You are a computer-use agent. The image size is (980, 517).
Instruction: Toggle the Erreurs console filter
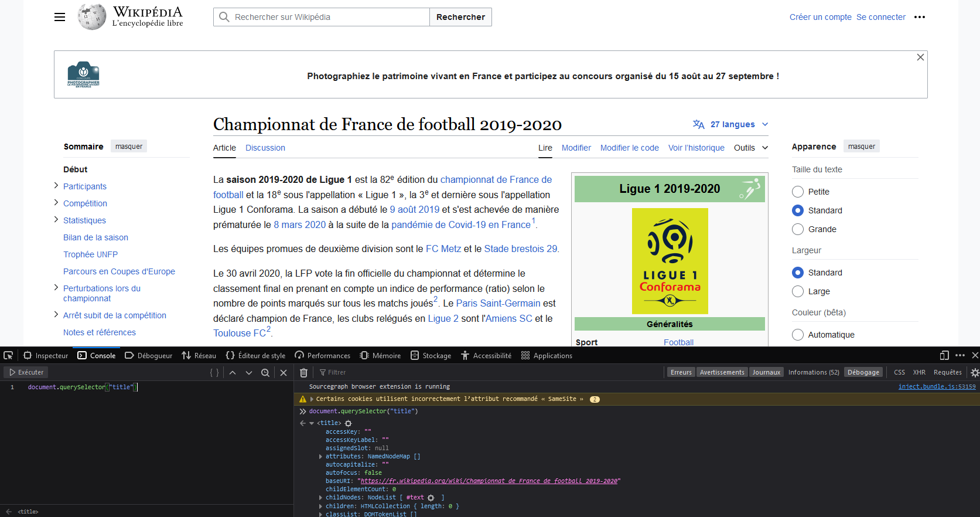click(x=681, y=372)
